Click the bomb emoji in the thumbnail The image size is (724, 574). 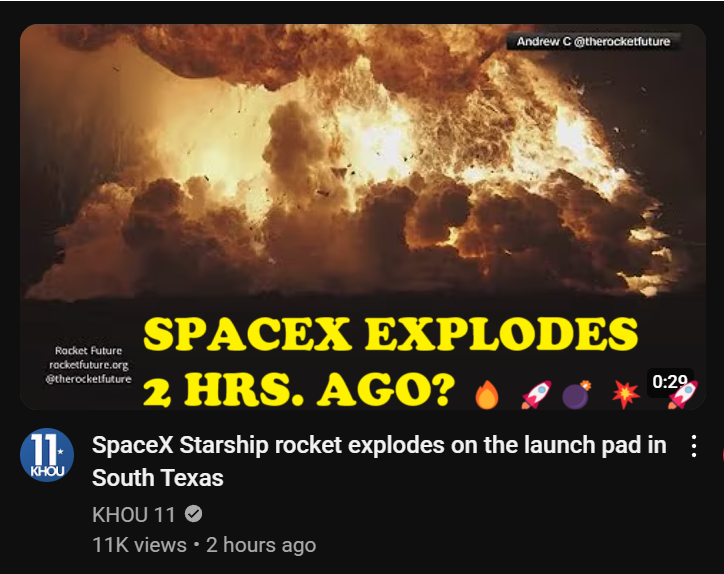coord(577,395)
